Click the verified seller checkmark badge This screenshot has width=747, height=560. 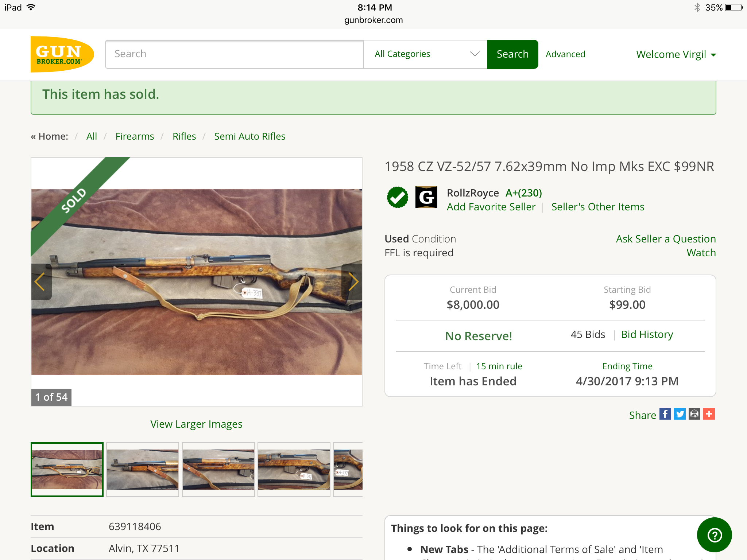[x=397, y=197]
